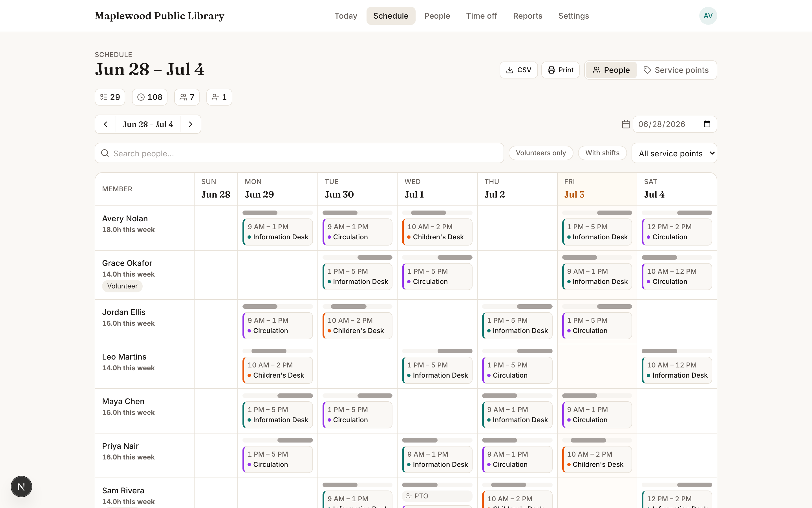Image resolution: width=812 pixels, height=508 pixels.
Task: Switch to Service points view
Action: tap(676, 70)
